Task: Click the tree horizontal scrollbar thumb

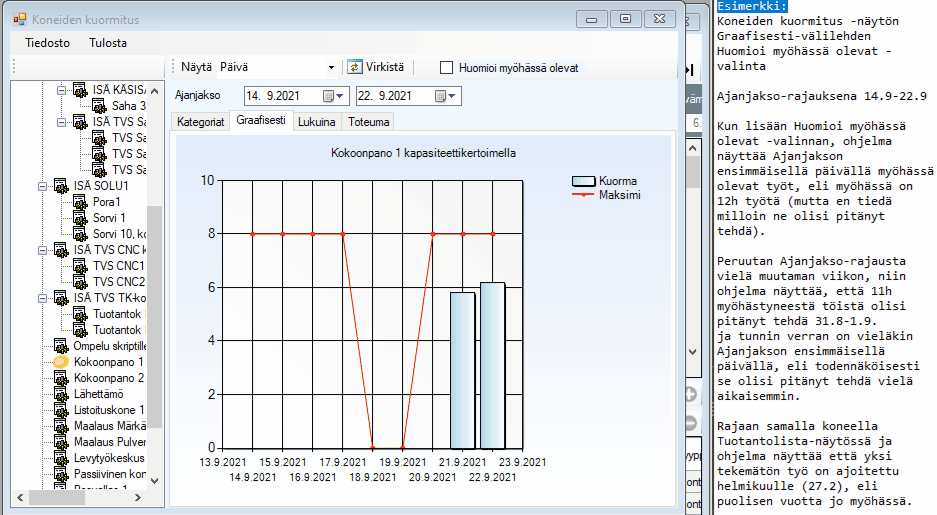Action: (57, 497)
